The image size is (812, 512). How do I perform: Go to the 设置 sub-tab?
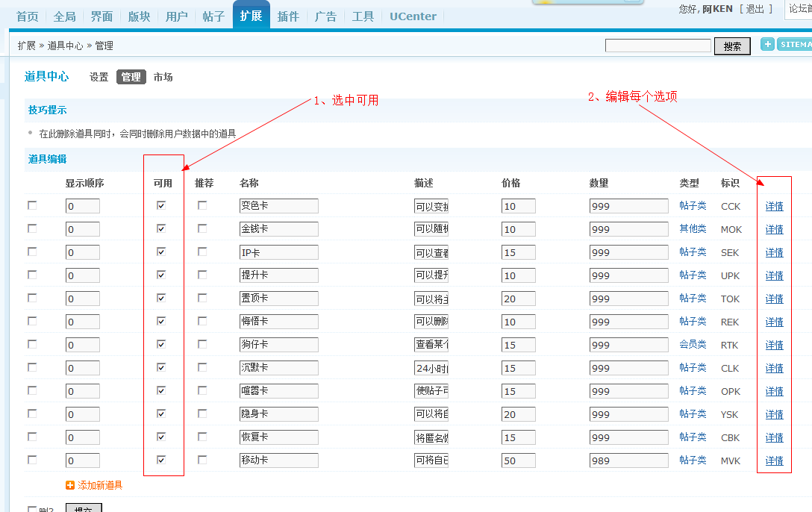click(99, 77)
